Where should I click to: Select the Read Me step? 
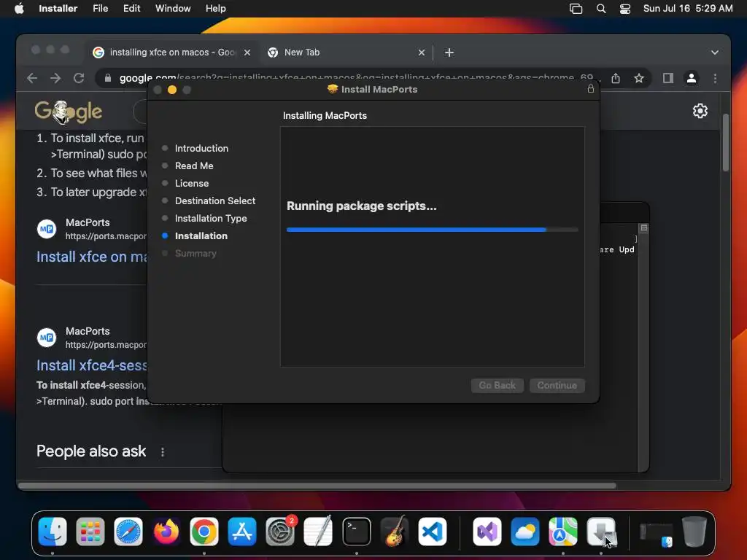point(194,166)
